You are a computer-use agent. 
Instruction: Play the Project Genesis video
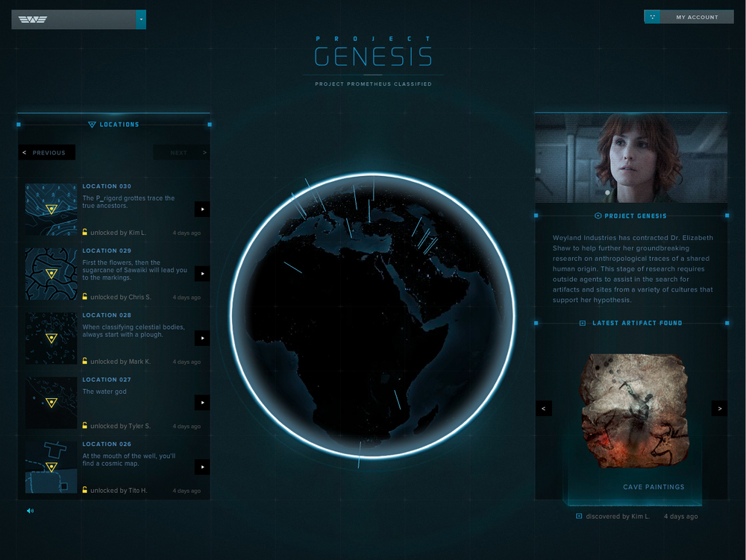click(x=630, y=158)
